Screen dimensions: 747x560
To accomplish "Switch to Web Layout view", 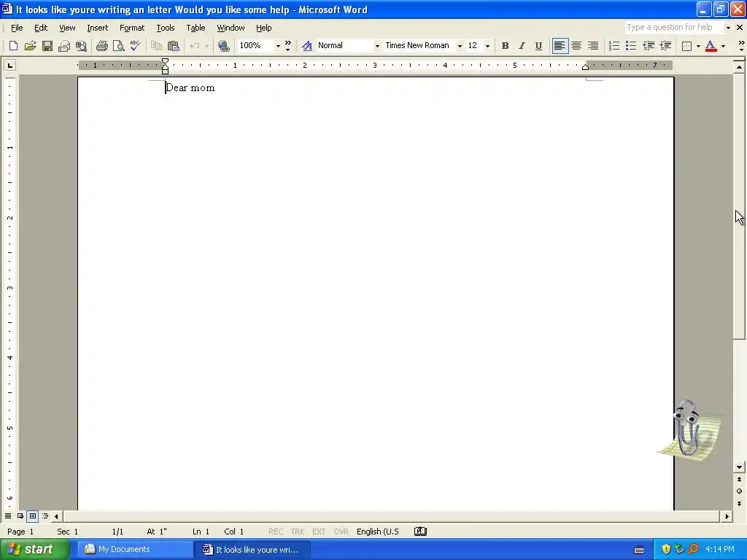I will click(20, 516).
